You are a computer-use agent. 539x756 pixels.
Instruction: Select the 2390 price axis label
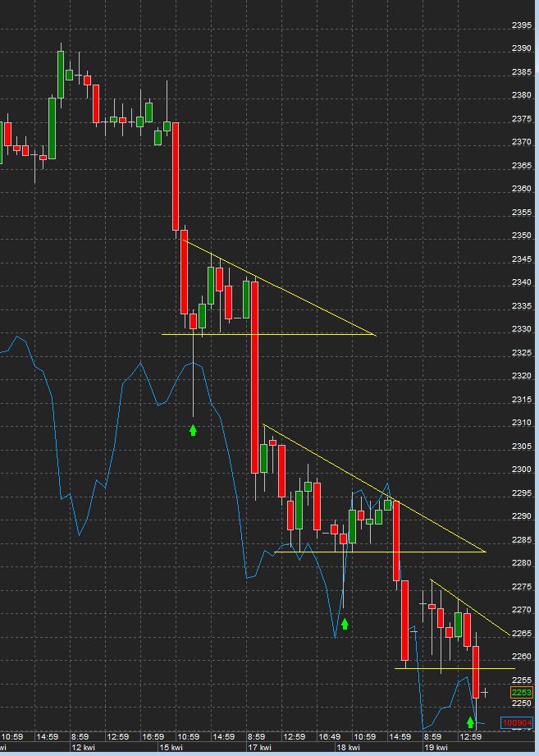click(x=522, y=48)
